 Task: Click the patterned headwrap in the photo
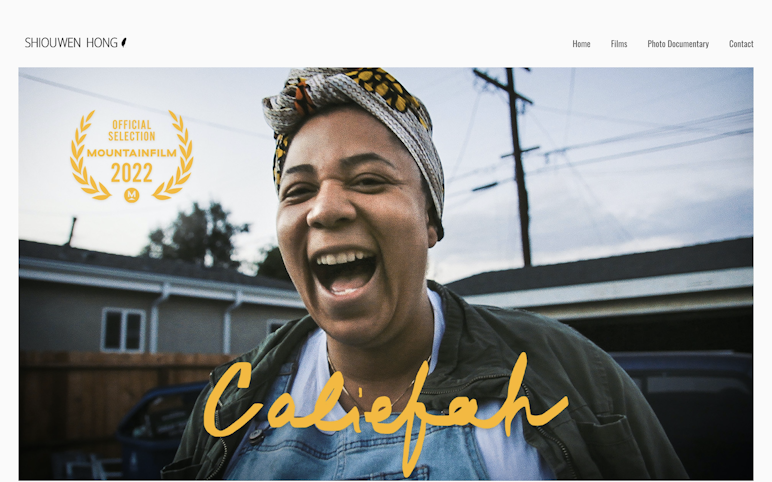(354, 113)
